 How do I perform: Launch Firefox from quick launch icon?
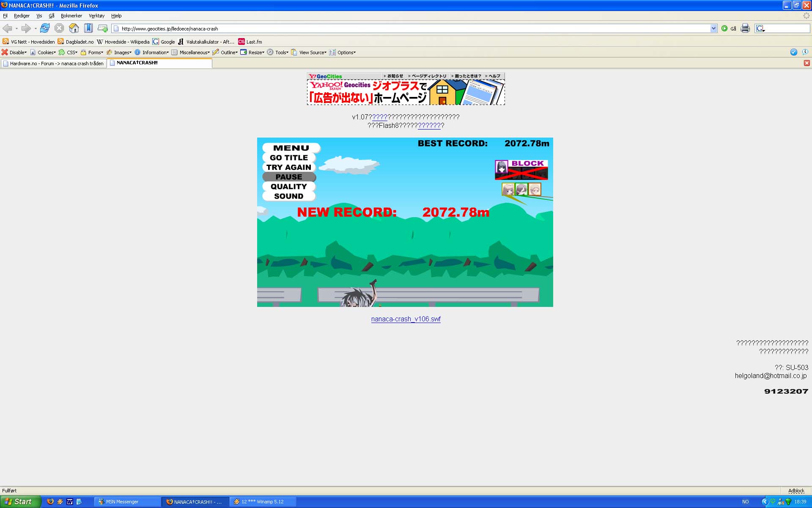pos(50,502)
